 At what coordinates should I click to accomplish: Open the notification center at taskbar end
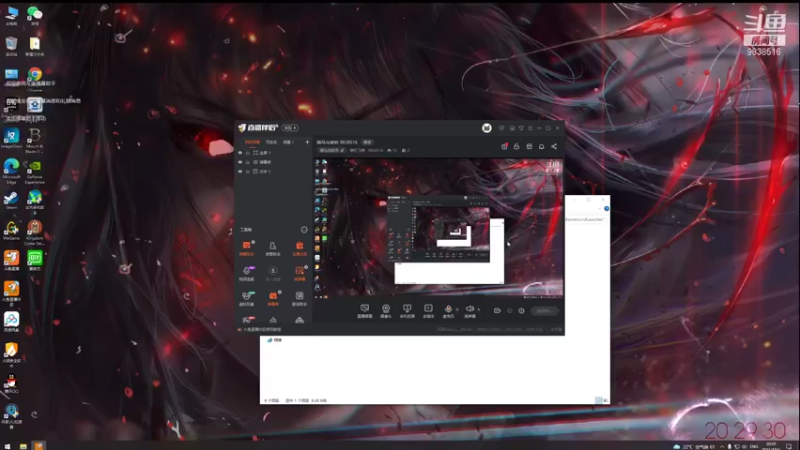tap(789, 446)
